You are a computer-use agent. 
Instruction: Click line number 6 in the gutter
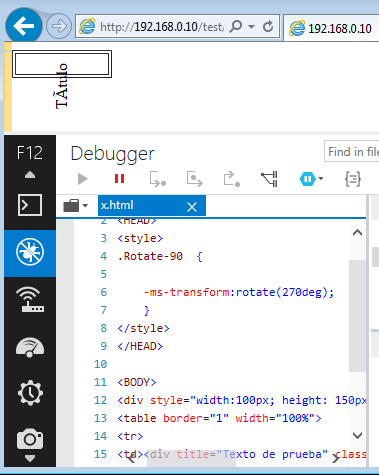[104, 292]
